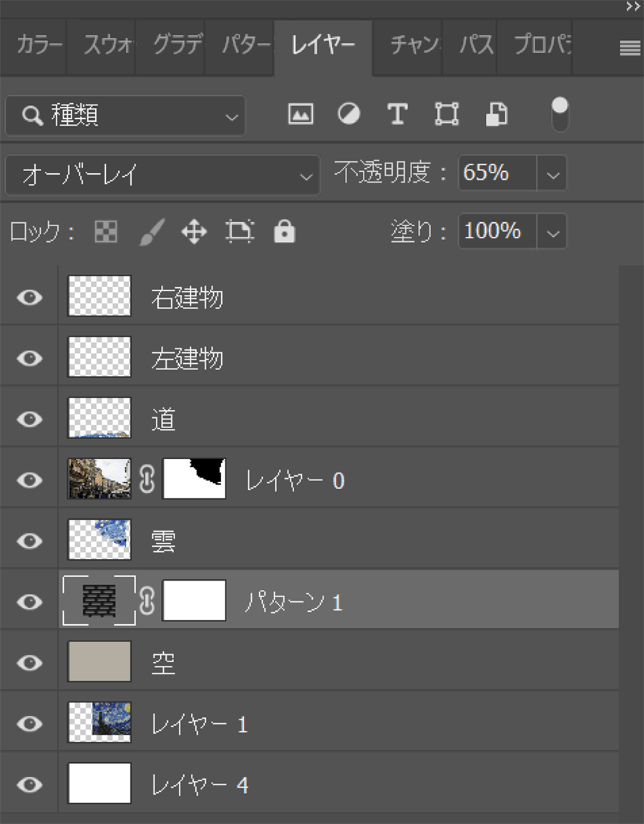Toggle visibility of レイヤー 0
The width and height of the screenshot is (644, 824).
coord(29,480)
